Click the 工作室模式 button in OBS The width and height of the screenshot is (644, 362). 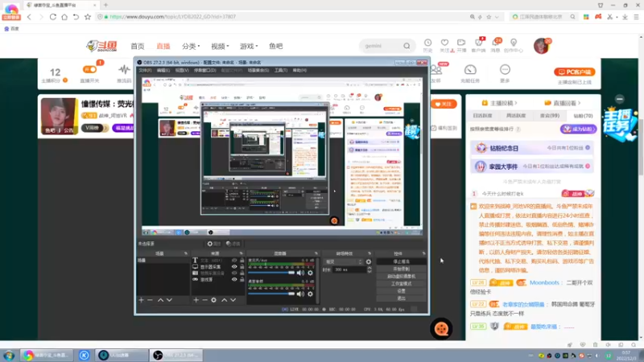click(x=401, y=284)
